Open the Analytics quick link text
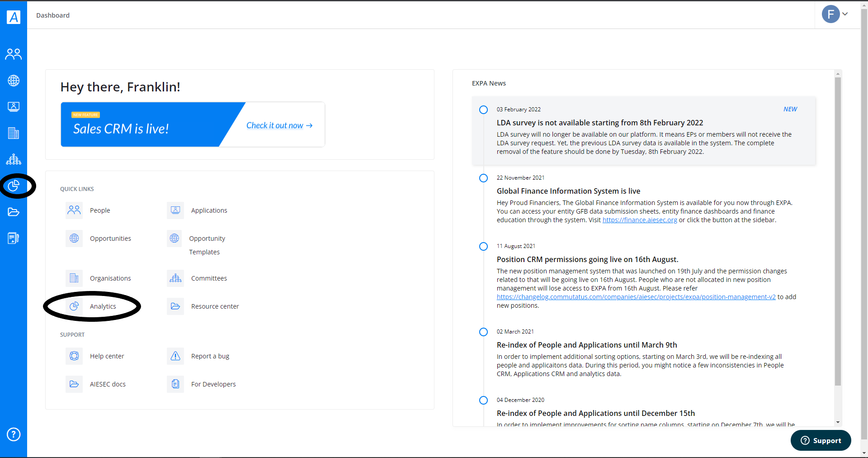The image size is (868, 458). (103, 306)
